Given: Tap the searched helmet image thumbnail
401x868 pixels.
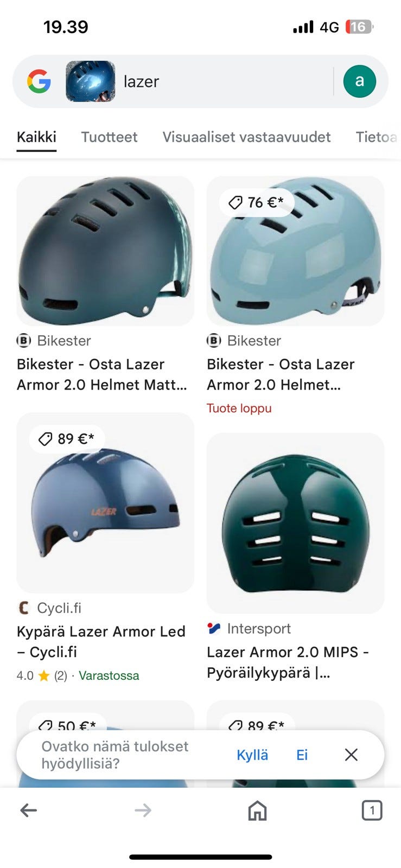Looking at the screenshot, I should coord(91,81).
